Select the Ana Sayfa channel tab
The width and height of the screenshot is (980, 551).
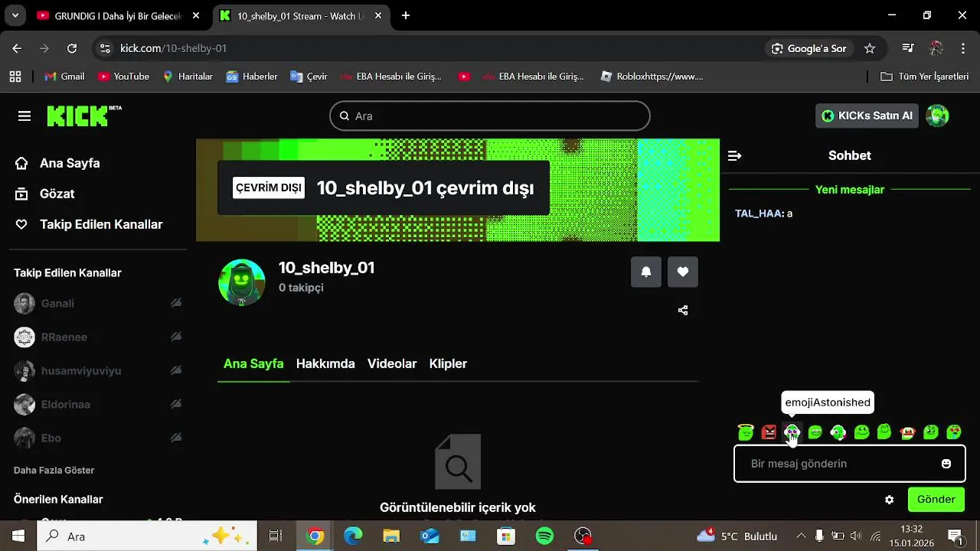pyautogui.click(x=253, y=364)
